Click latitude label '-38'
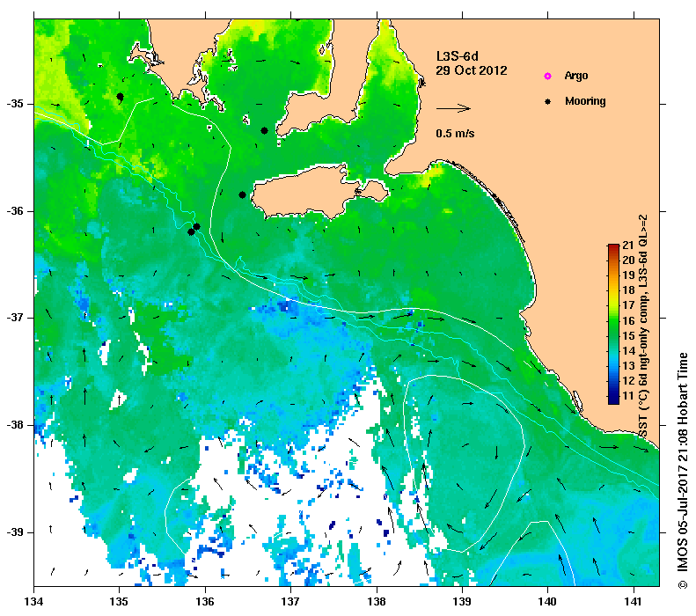 tap(15, 425)
